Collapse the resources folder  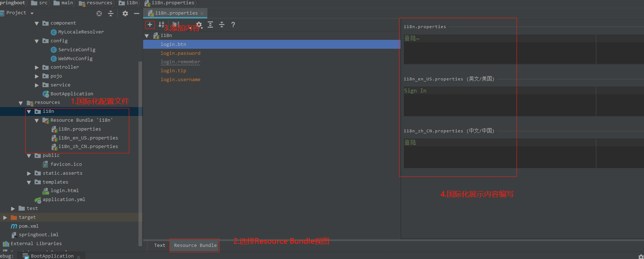click(x=21, y=103)
